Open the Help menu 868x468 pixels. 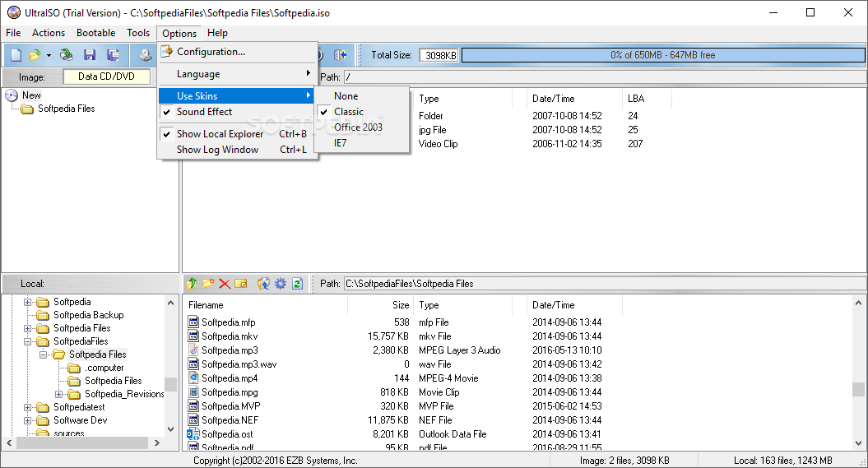pyautogui.click(x=217, y=33)
